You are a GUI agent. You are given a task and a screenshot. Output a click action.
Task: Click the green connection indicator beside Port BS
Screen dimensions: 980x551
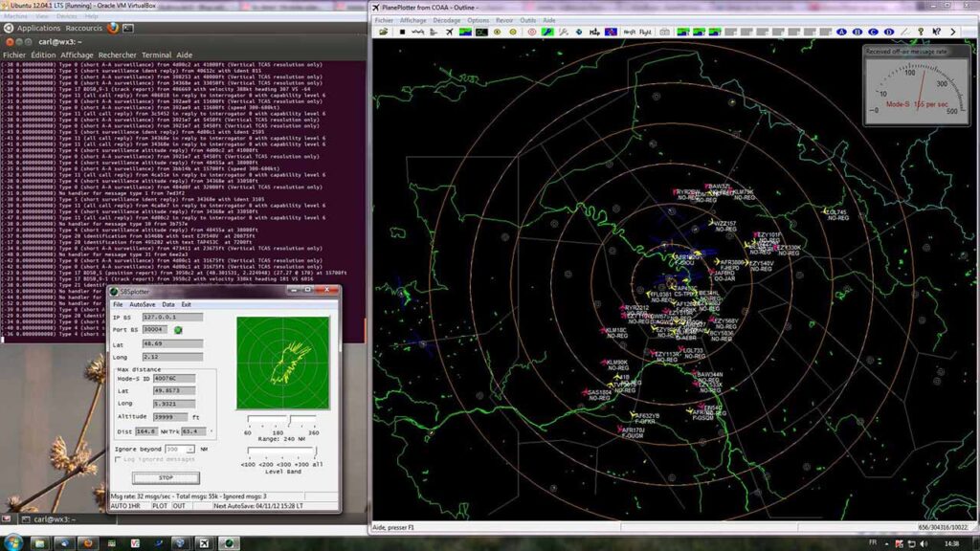coord(178,330)
